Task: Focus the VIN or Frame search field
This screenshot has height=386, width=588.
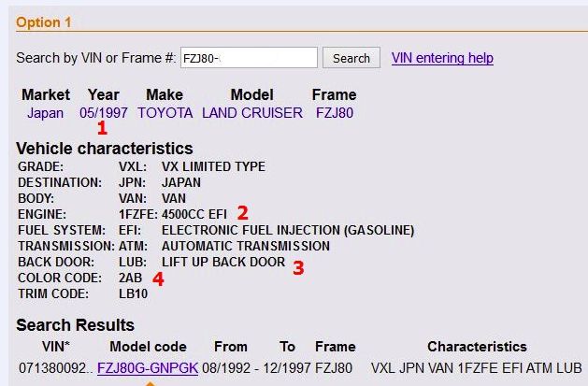Action: click(x=249, y=58)
